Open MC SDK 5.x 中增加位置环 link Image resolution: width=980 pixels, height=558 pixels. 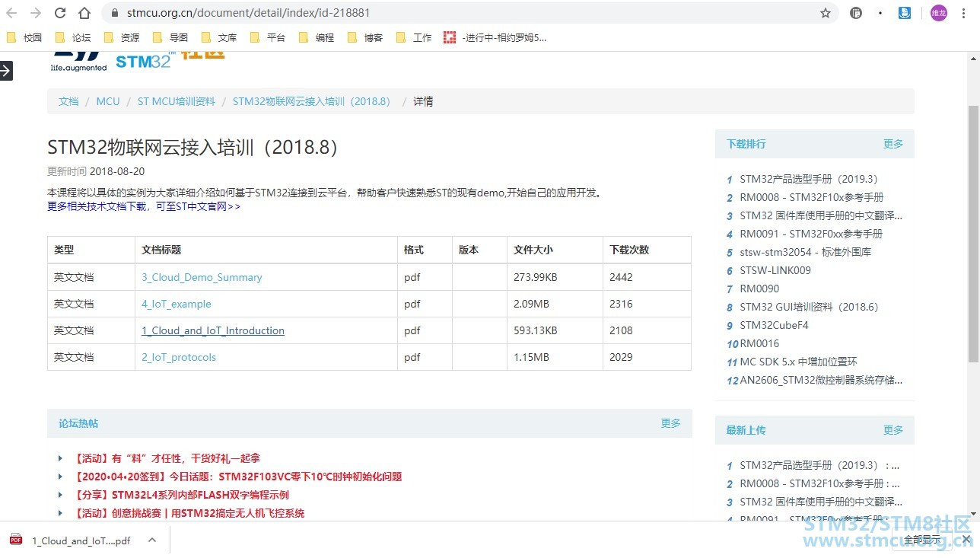click(x=799, y=362)
